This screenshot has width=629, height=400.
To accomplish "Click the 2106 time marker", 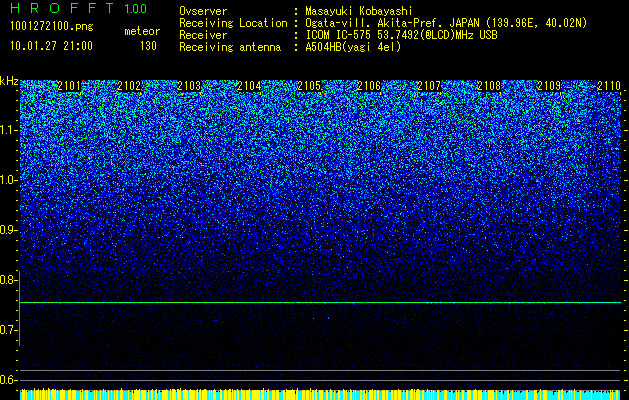I will click(x=369, y=86).
